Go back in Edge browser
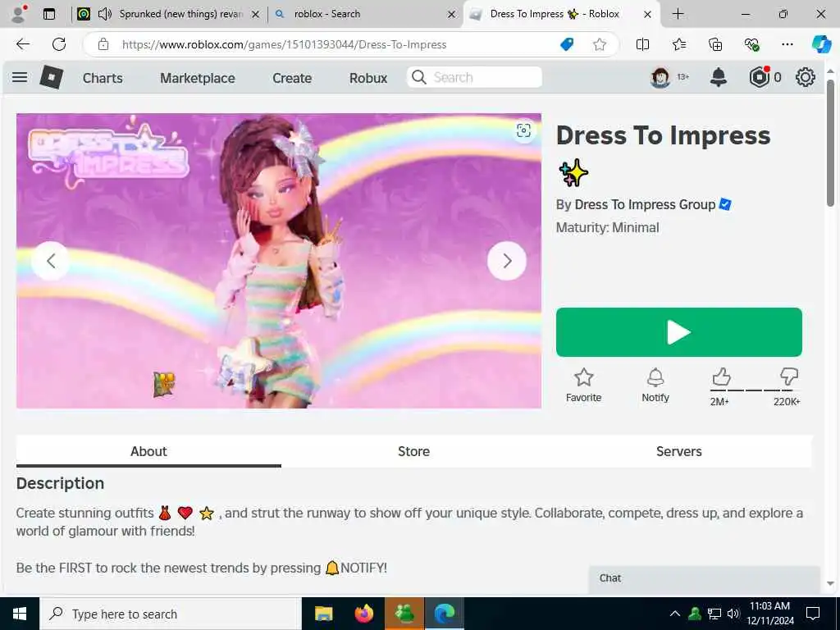Image resolution: width=840 pixels, height=630 pixels. (23, 44)
